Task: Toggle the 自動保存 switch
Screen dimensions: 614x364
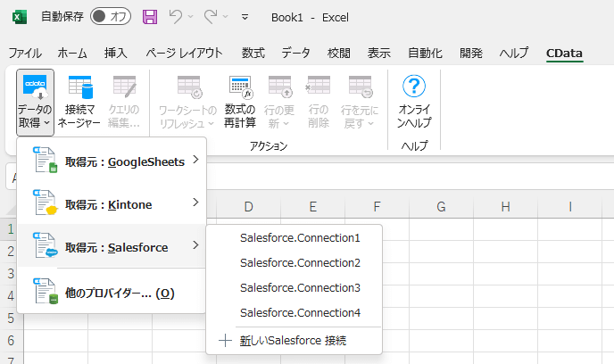Action: click(111, 17)
